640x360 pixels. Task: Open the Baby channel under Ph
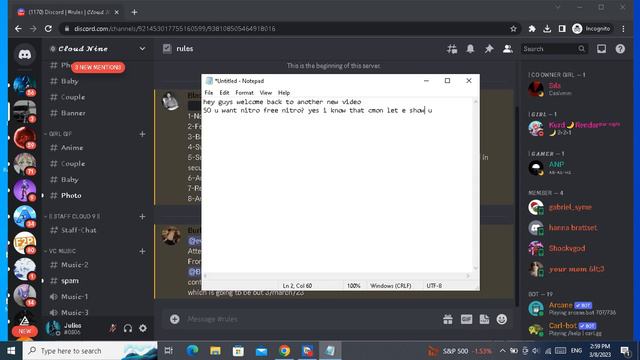(x=69, y=81)
